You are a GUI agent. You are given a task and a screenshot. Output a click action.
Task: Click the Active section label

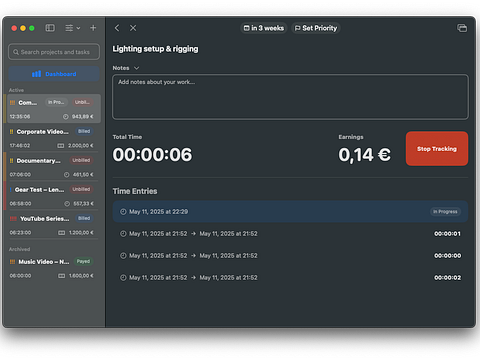tap(16, 90)
